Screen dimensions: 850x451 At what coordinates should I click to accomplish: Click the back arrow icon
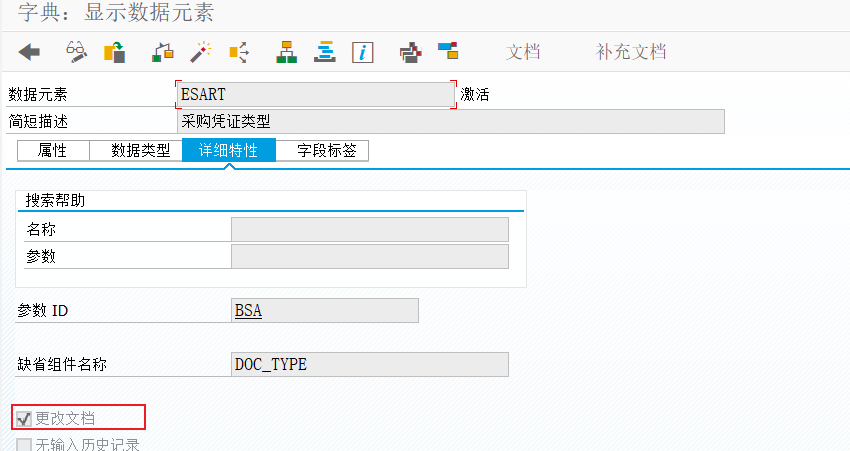pyautogui.click(x=29, y=52)
